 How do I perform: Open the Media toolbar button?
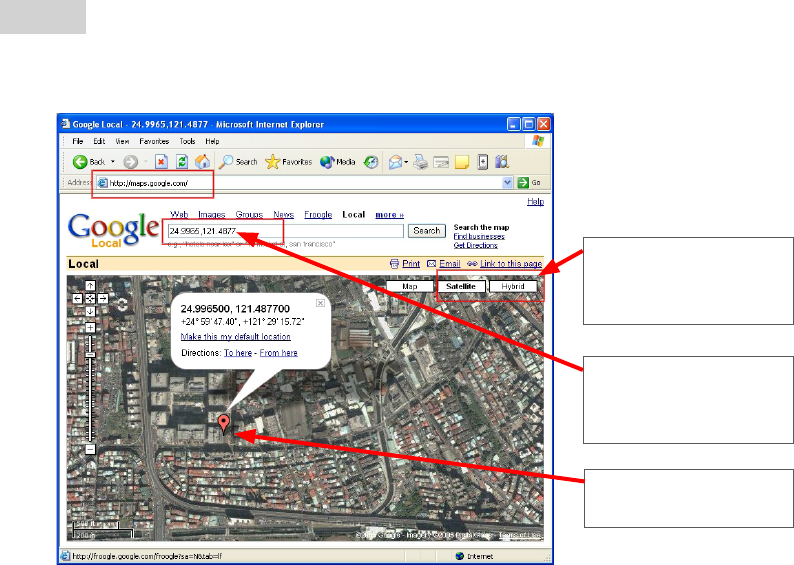coord(338,162)
